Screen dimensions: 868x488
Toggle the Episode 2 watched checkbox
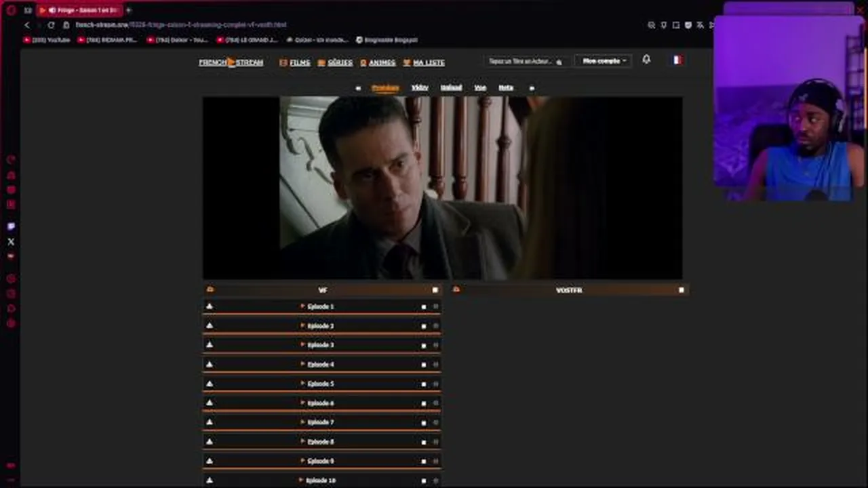click(x=424, y=326)
